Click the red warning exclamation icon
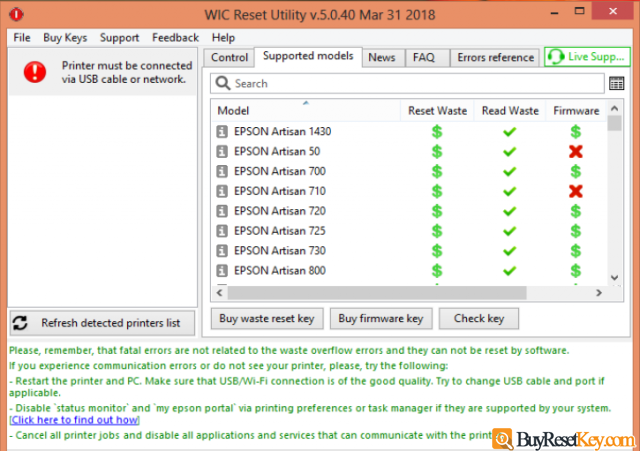 coord(35,72)
